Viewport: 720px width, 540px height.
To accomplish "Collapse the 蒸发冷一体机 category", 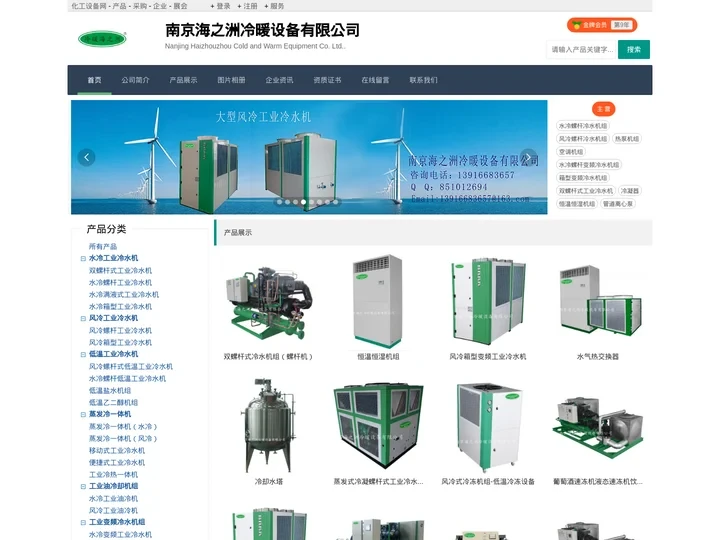I will [x=83, y=414].
